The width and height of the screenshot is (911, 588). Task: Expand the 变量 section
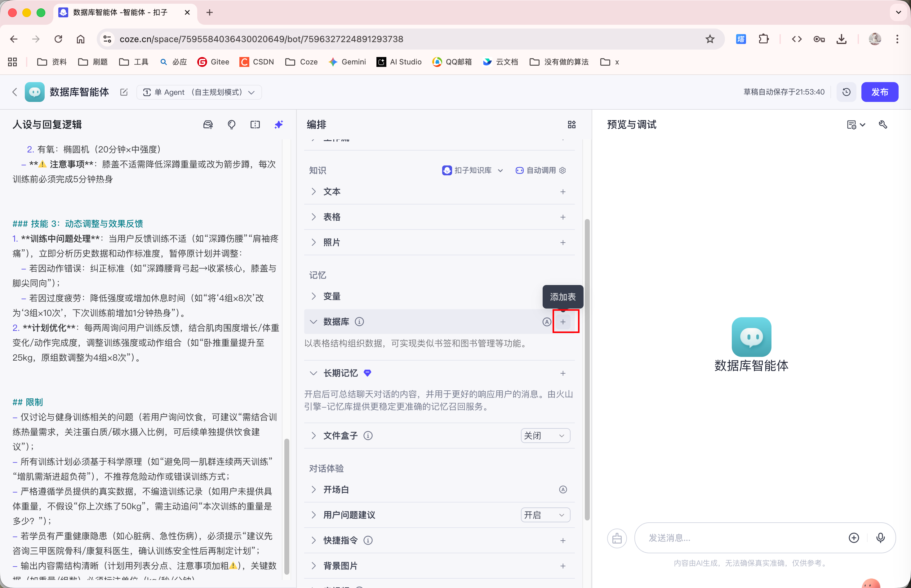[x=314, y=296]
